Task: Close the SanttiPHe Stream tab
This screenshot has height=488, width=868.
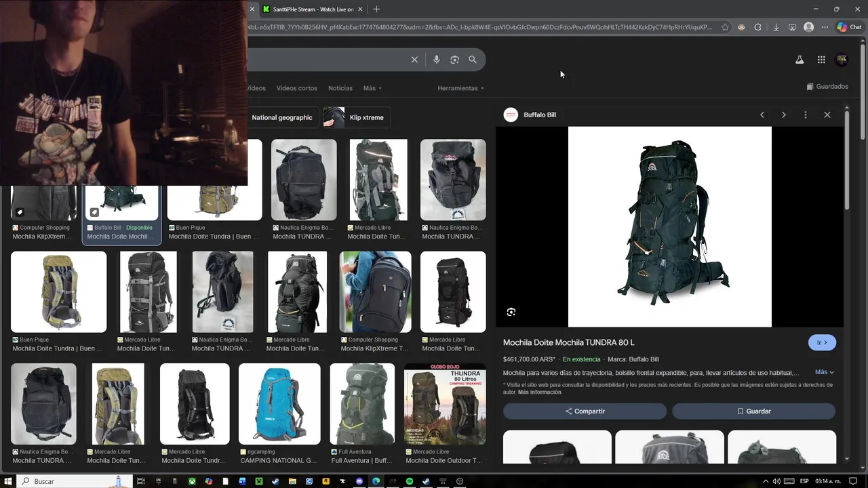Action: pyautogui.click(x=360, y=9)
